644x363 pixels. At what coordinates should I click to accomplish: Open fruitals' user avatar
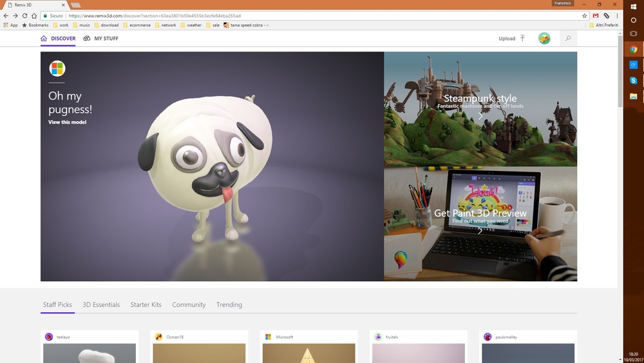pos(378,337)
